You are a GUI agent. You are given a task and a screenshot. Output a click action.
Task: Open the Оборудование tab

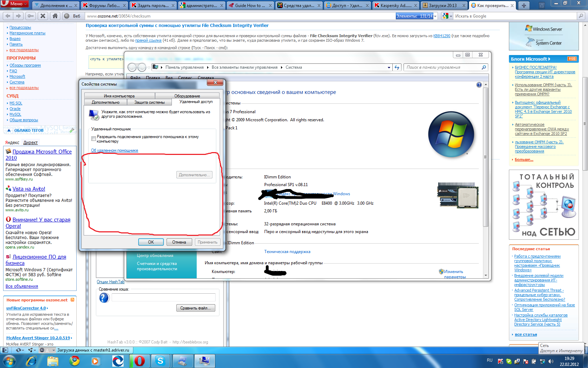[187, 96]
